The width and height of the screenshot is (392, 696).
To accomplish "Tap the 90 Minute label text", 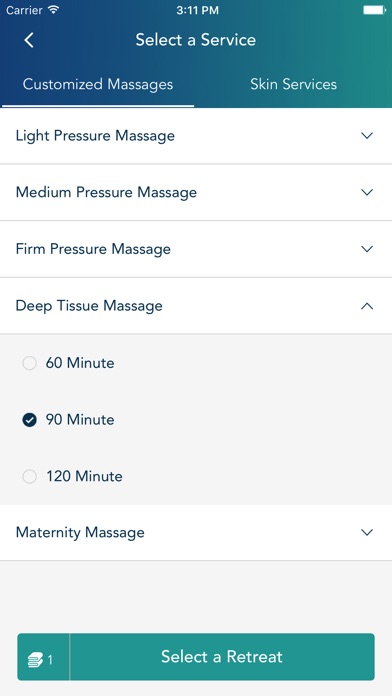I will click(80, 420).
